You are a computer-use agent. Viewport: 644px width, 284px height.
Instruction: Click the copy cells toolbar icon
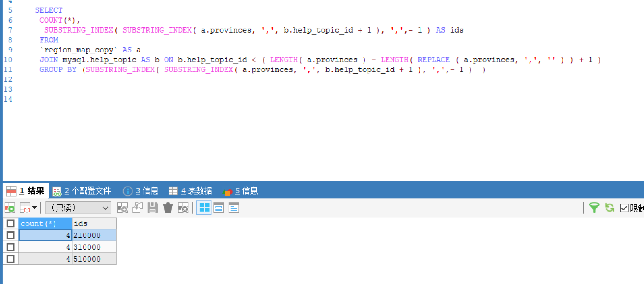(x=25, y=208)
